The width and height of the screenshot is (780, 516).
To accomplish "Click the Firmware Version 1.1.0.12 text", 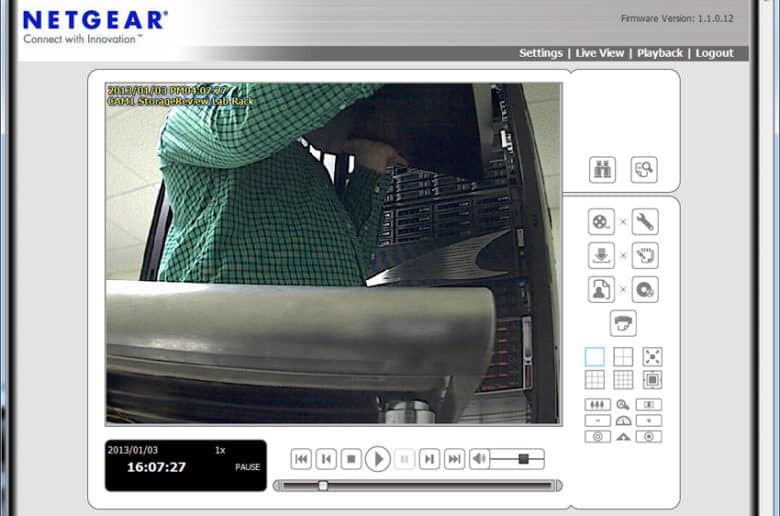I will [677, 18].
